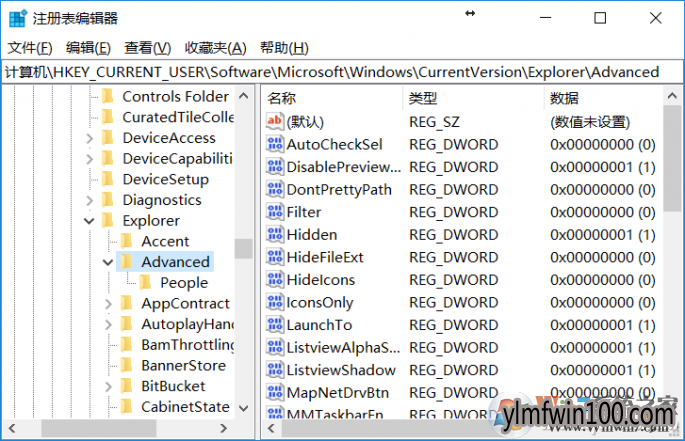The width and height of the screenshot is (685, 441).
Task: Click values pane scroll up arrow
Action: tap(672, 96)
